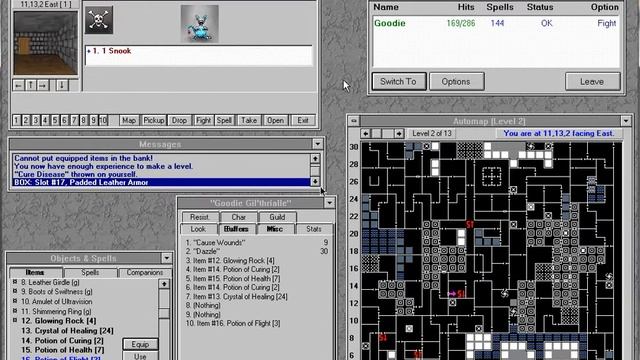The height and width of the screenshot is (360, 640).
Task: Select item 15 Potion of Health
Action: pyautogui.click(x=64, y=350)
